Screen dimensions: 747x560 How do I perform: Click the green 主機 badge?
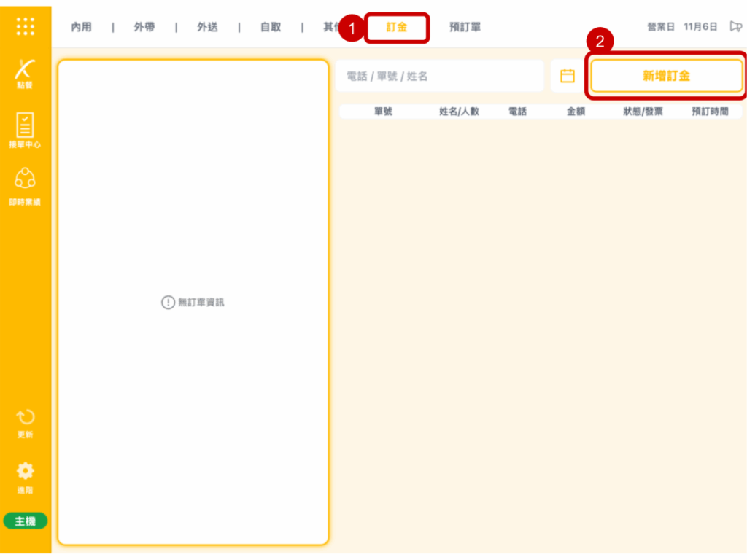pyautogui.click(x=26, y=521)
